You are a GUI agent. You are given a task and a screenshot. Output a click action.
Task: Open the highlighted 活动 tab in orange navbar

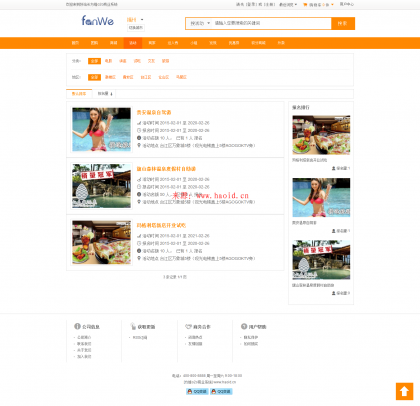tap(133, 43)
